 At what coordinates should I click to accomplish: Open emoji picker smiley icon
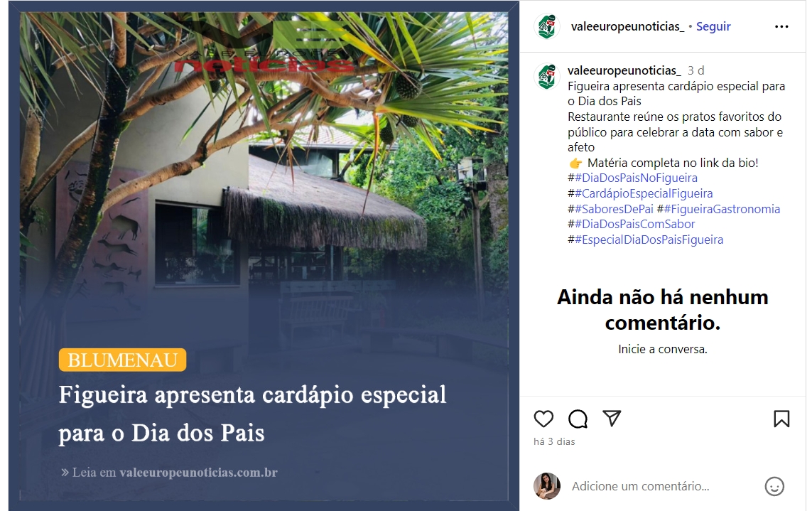pyautogui.click(x=774, y=486)
